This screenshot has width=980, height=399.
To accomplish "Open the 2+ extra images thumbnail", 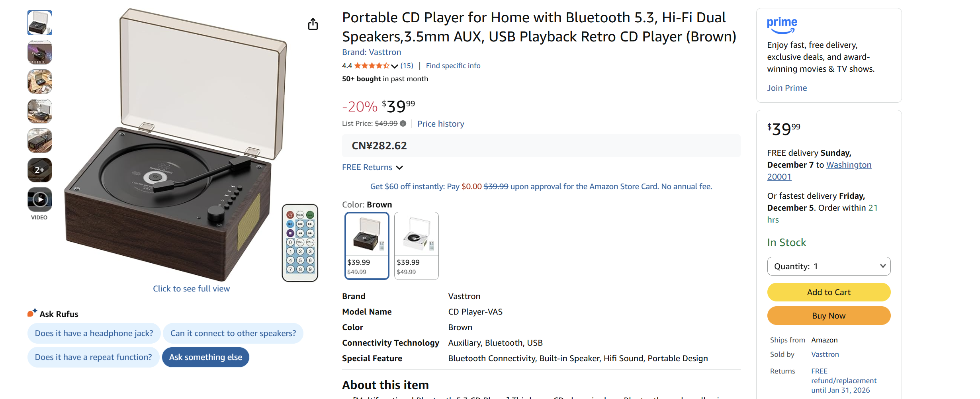I will [39, 170].
